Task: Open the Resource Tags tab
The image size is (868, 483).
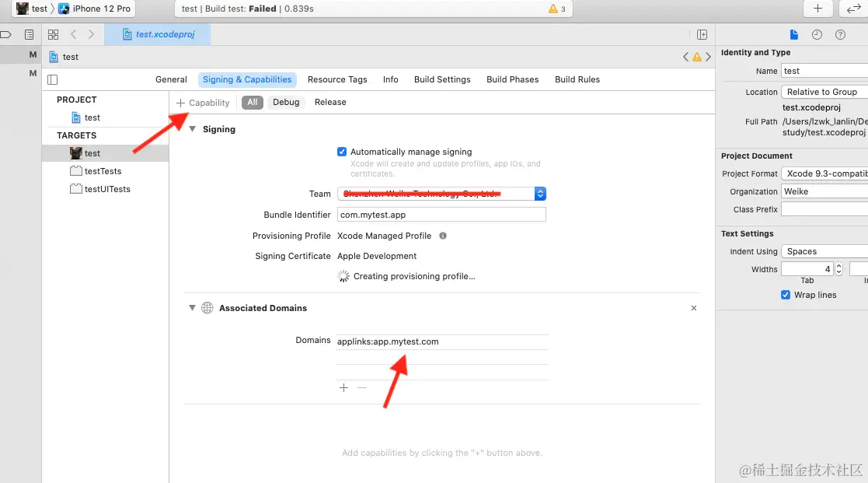Action: click(x=337, y=79)
